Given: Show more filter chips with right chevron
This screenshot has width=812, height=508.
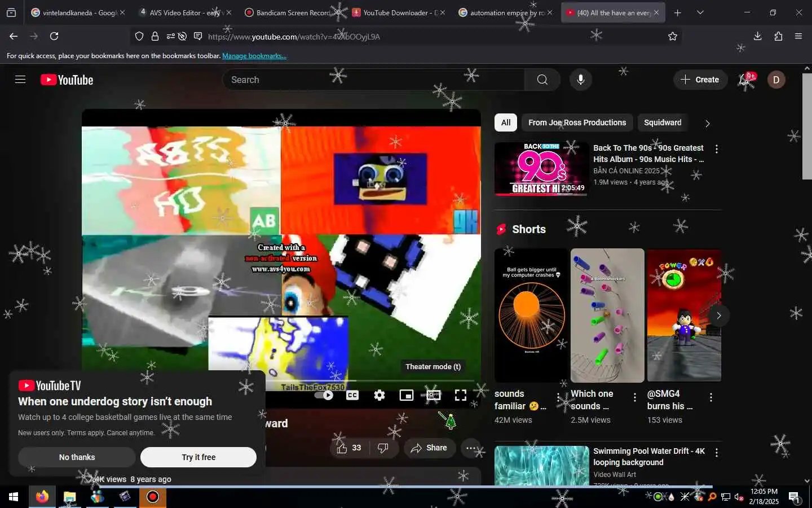Looking at the screenshot, I should click(708, 123).
